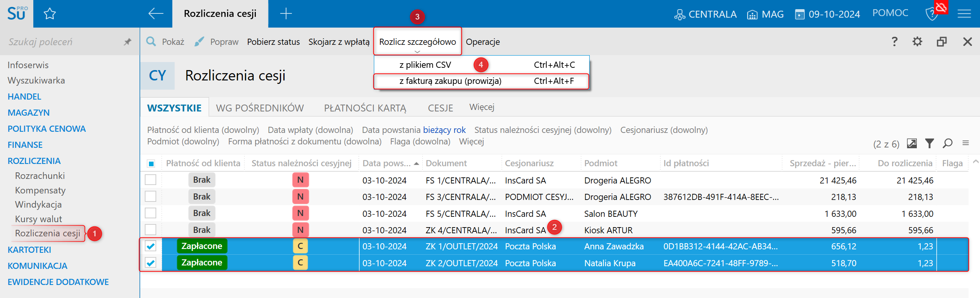Open Status należności cesyjnej filter

[543, 130]
